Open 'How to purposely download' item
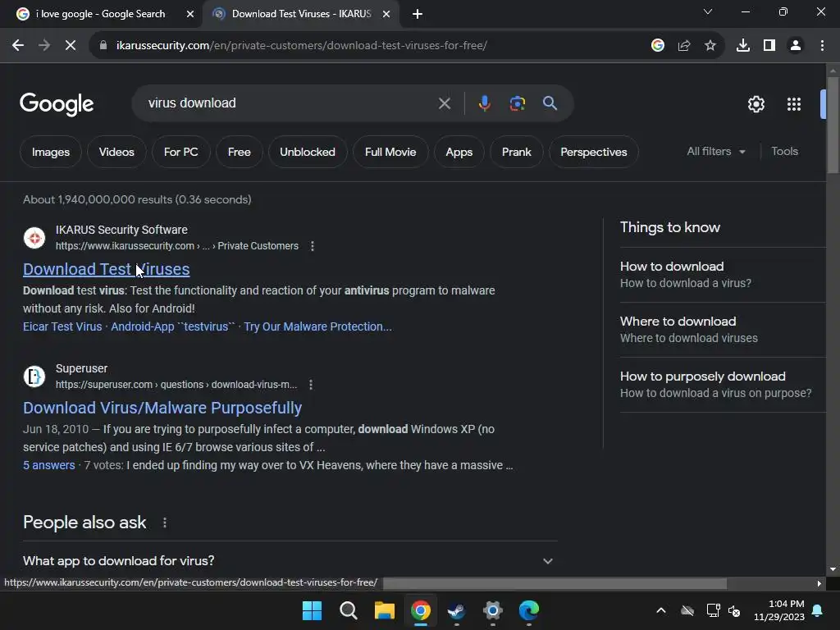 pyautogui.click(x=722, y=385)
